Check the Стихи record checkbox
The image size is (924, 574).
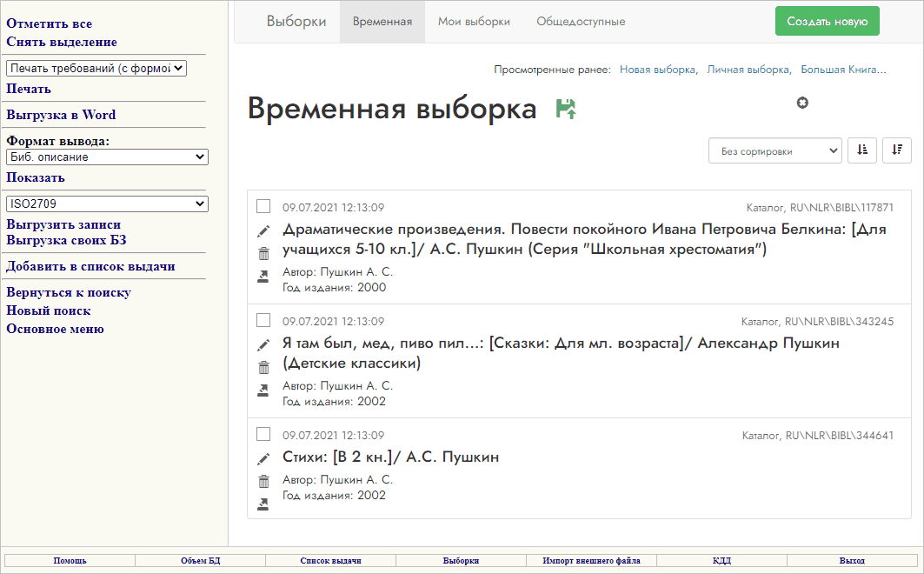click(263, 434)
